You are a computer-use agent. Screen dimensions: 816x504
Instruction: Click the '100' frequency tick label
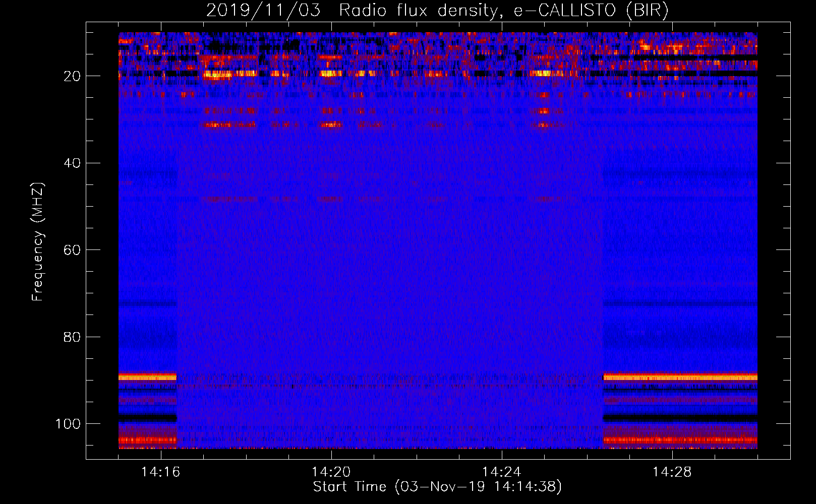[69, 424]
